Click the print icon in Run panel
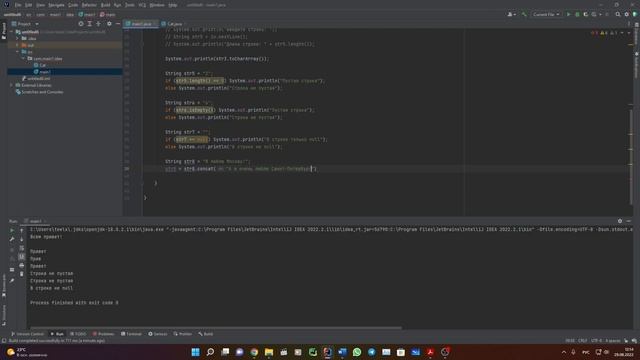Image resolution: width=640 pixels, height=360 pixels. (x=22, y=266)
